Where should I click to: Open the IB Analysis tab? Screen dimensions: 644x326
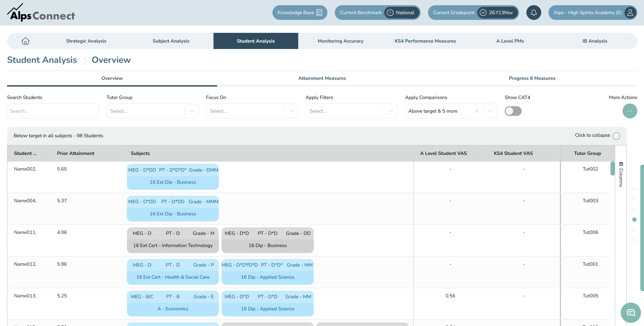(595, 41)
